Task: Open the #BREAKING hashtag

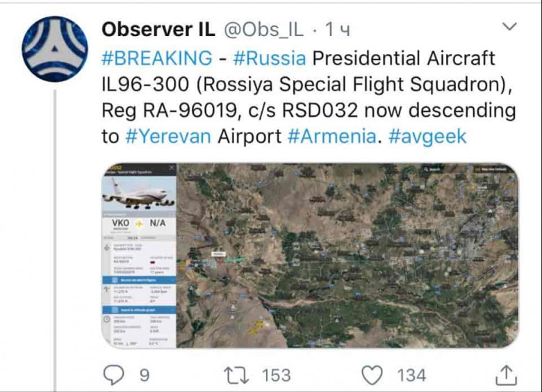Action: (x=157, y=58)
